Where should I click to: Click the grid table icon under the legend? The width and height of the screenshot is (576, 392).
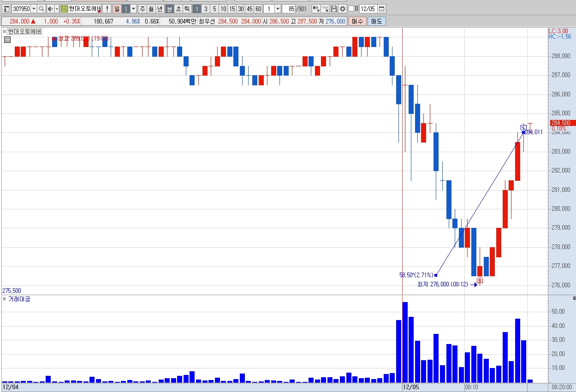point(7,40)
